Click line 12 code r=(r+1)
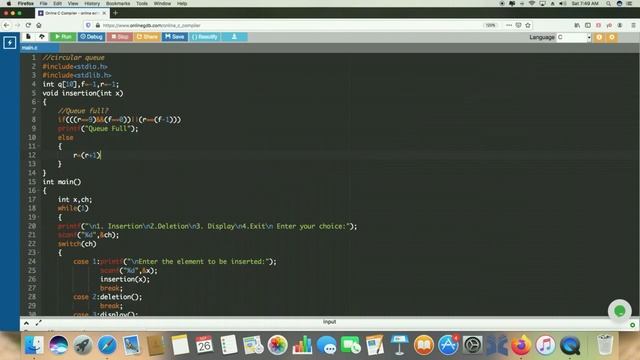Screen dimensions: 640x360 87,155
